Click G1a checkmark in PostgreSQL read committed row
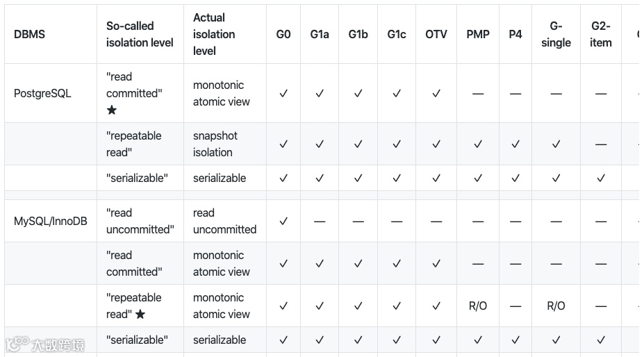The width and height of the screenshot is (644, 357). tap(320, 93)
